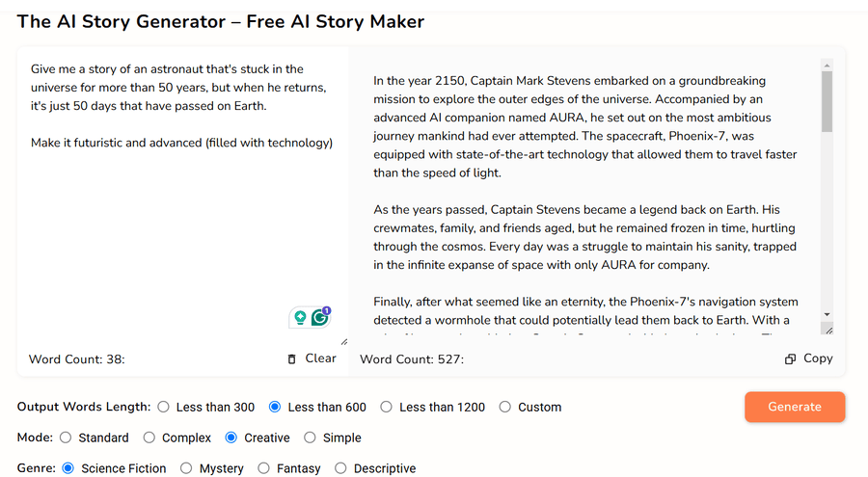The height and width of the screenshot is (477, 868).
Task: Click the output scrollbar up arrow
Action: [x=827, y=66]
